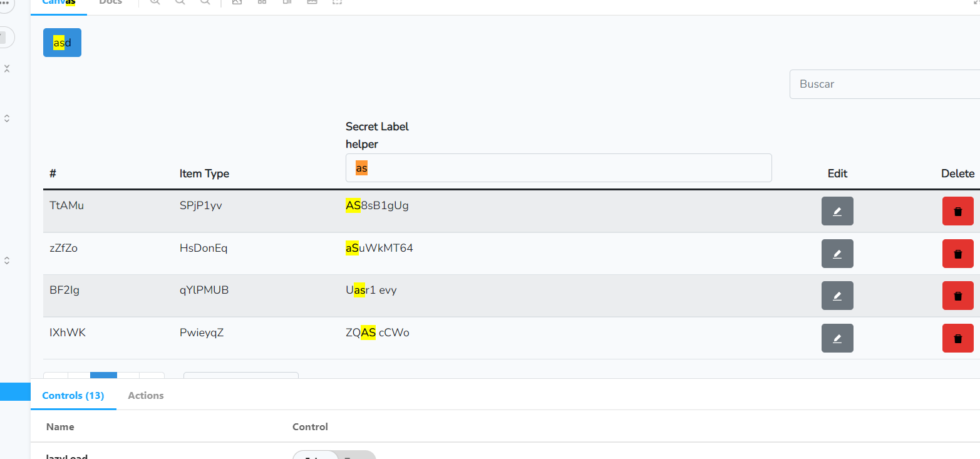Expand the upper sidebar sorter chevrons
Screen dimensions: 980x459
(7, 118)
